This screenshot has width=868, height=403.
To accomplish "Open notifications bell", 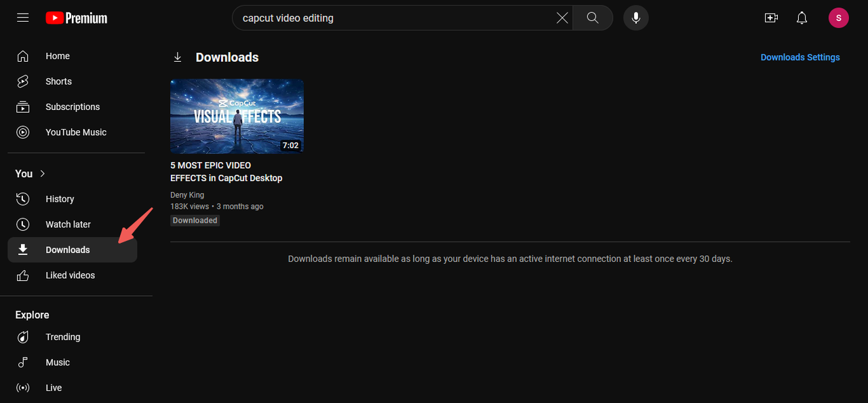I will [802, 18].
